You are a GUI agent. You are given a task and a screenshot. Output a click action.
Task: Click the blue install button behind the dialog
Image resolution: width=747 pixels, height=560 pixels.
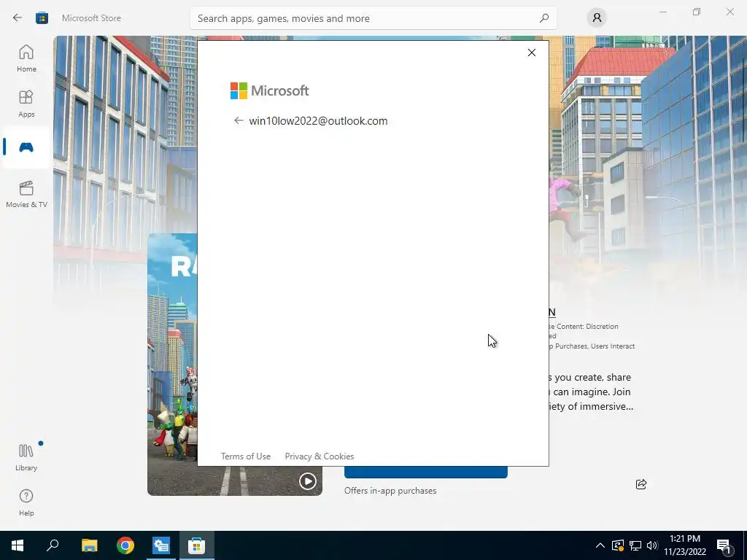tap(425, 472)
